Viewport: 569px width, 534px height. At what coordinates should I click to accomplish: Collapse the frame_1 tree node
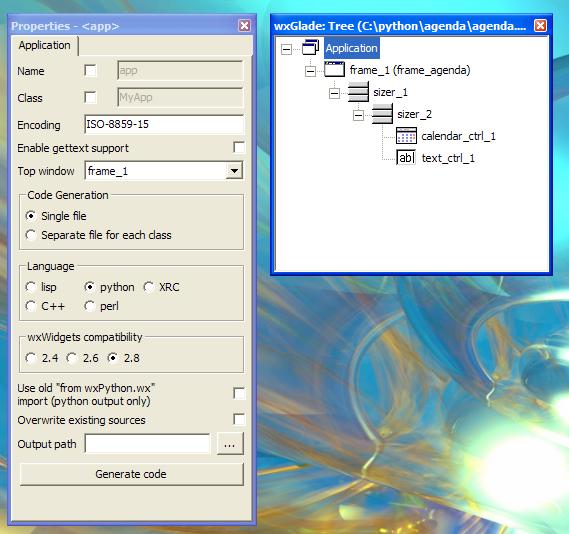pyautogui.click(x=310, y=71)
